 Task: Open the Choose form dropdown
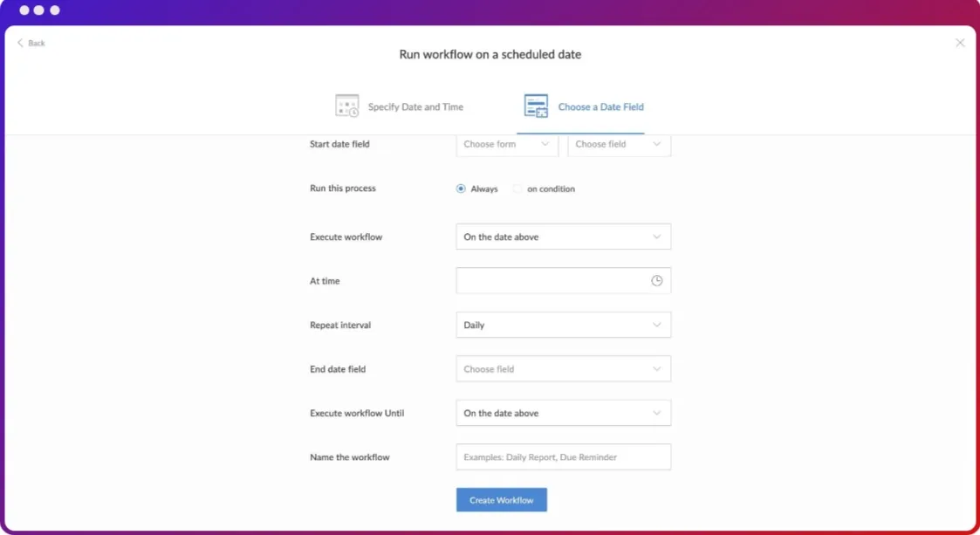pyautogui.click(x=507, y=144)
